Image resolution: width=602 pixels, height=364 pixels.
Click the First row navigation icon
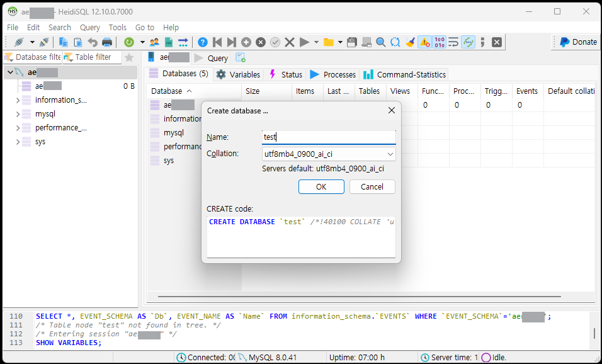(217, 42)
